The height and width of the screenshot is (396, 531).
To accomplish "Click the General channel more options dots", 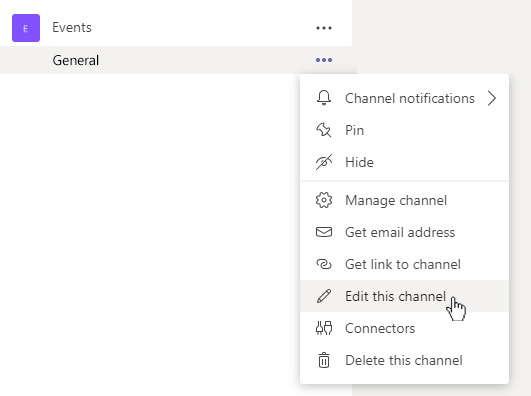I will pyautogui.click(x=324, y=60).
